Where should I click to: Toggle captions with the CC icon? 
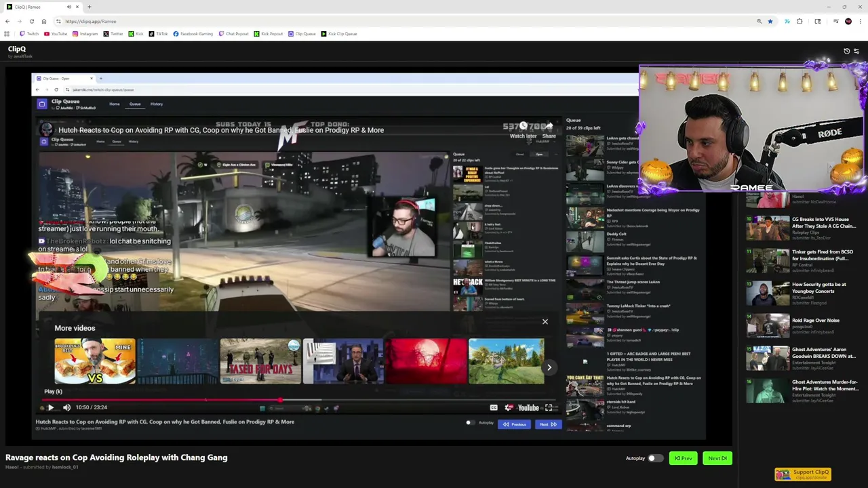pyautogui.click(x=494, y=407)
